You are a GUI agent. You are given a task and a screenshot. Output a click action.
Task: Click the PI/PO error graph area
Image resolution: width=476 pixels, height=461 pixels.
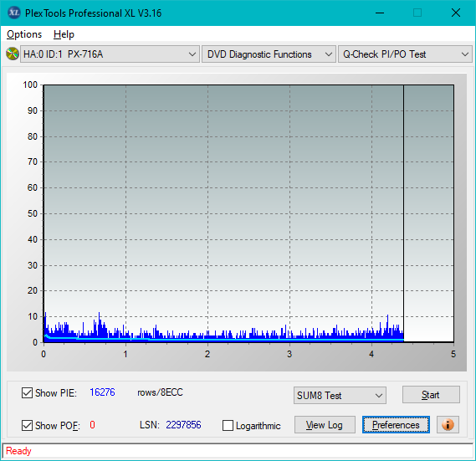point(248,213)
